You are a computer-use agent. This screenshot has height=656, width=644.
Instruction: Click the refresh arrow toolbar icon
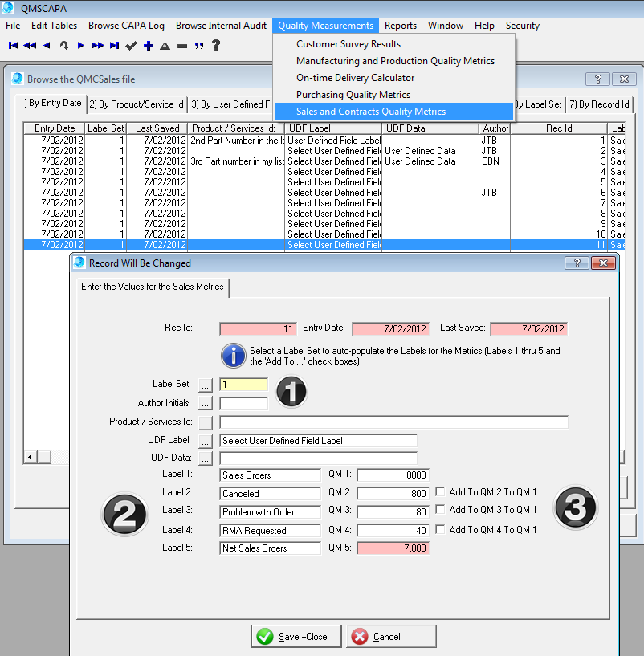point(63,46)
